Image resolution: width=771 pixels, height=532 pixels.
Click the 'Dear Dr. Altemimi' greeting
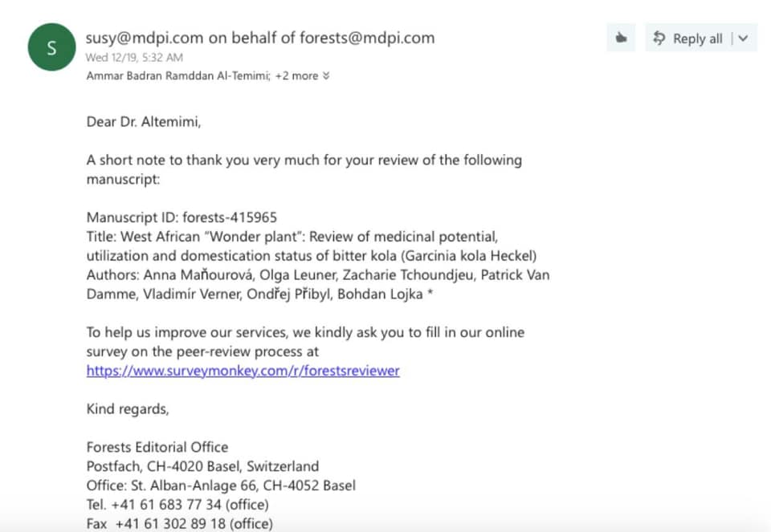(144, 121)
